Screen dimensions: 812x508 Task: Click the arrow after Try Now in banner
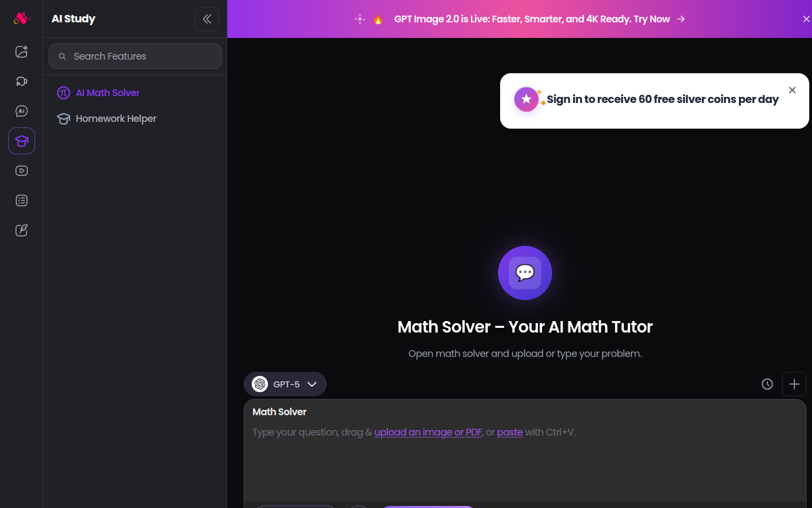681,19
